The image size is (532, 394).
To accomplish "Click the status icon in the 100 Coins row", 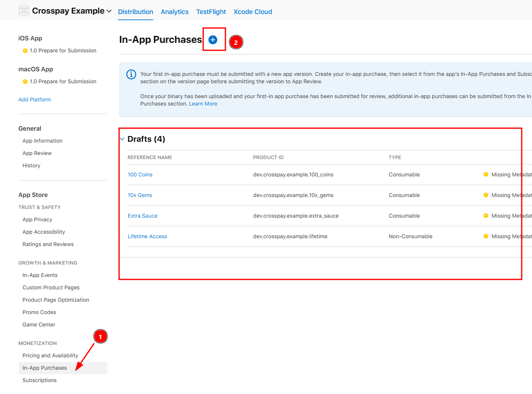I will pyautogui.click(x=485, y=174).
